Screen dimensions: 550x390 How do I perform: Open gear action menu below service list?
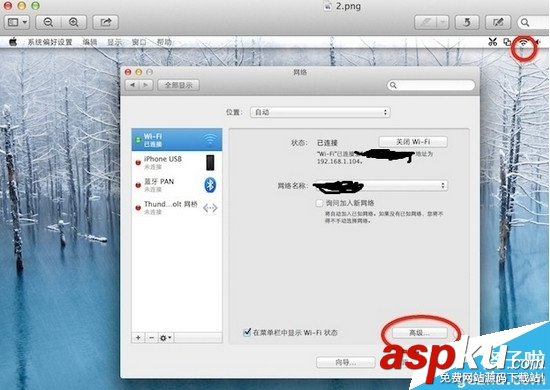pyautogui.click(x=166, y=338)
